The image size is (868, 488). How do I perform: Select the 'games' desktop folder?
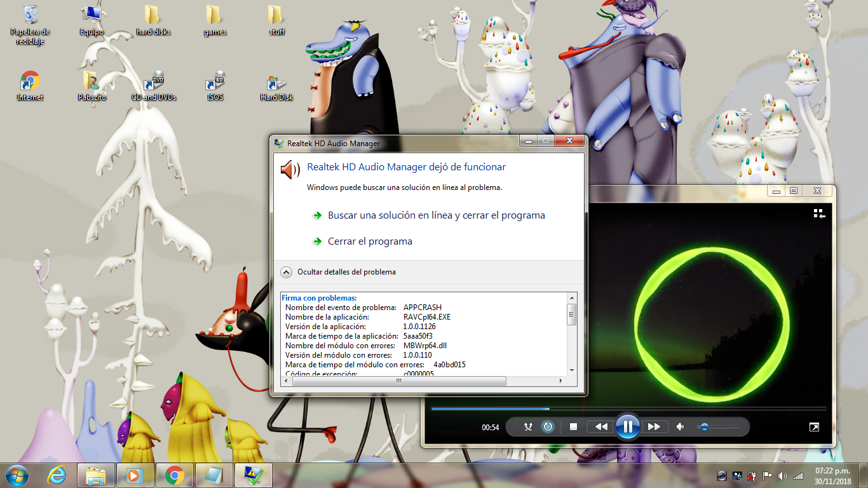(215, 21)
